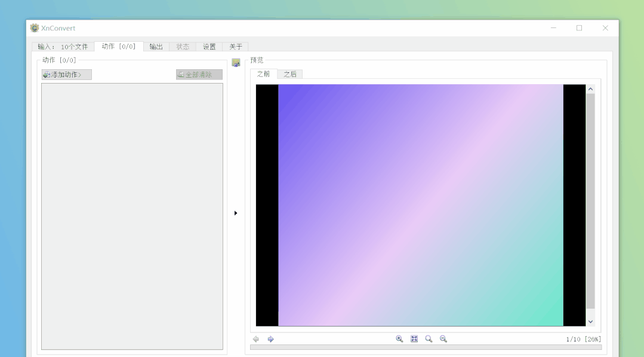
Task: Click the empty actions list area
Action: point(133,217)
